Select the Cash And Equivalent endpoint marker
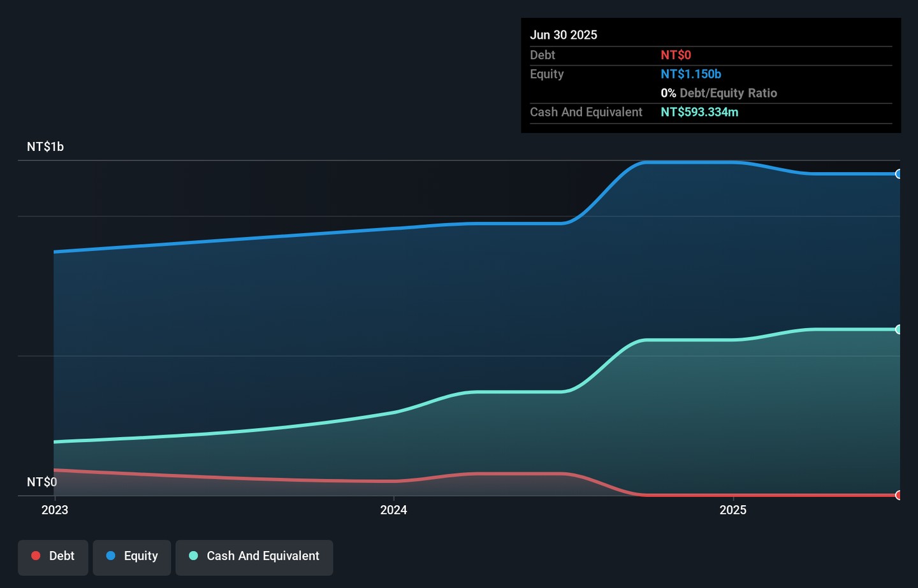Image resolution: width=918 pixels, height=588 pixels. [898, 329]
